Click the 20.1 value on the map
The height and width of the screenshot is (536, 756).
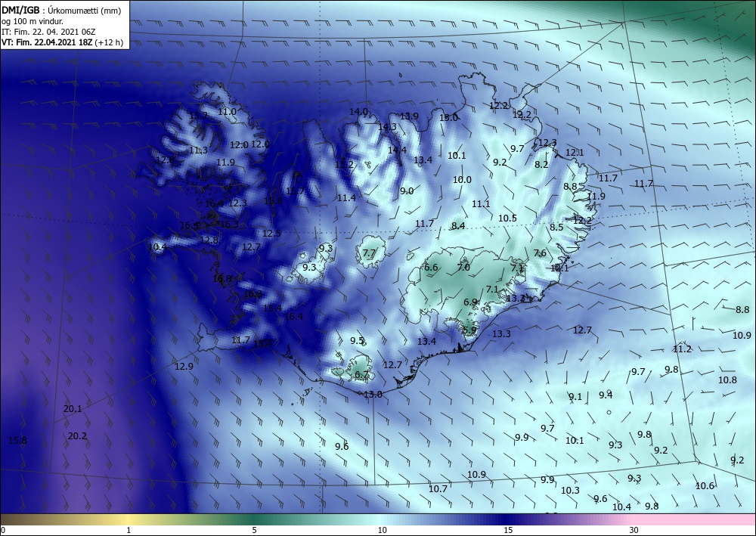(x=73, y=409)
